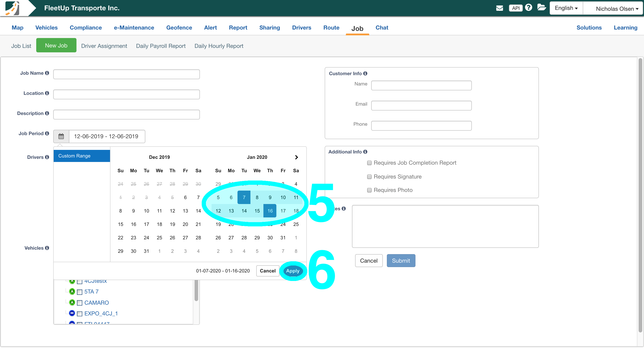Open the Vehicles tab
The image size is (644, 353).
coord(47,28)
